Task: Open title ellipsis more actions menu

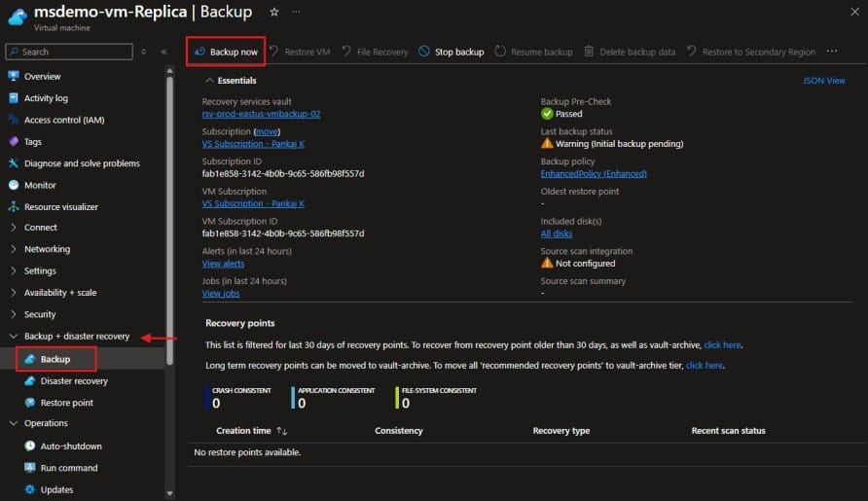Action: click(296, 12)
